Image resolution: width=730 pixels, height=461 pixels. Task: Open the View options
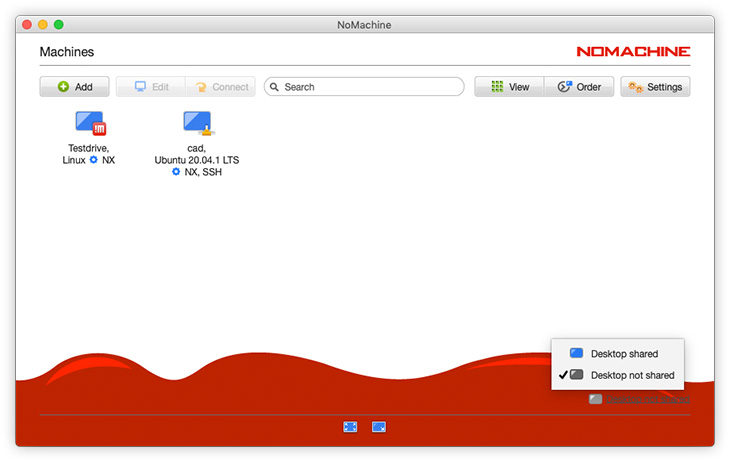[509, 87]
